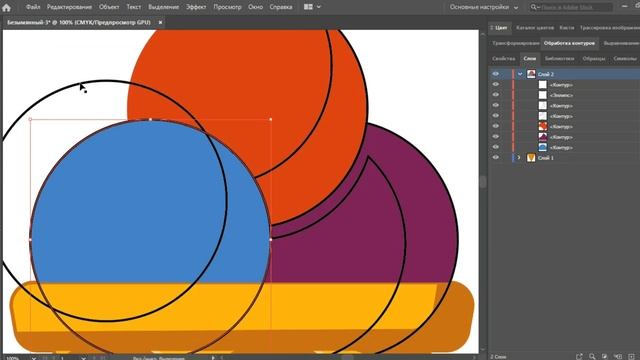Open the Объект menu
The width and height of the screenshot is (640, 360).
(109, 7)
